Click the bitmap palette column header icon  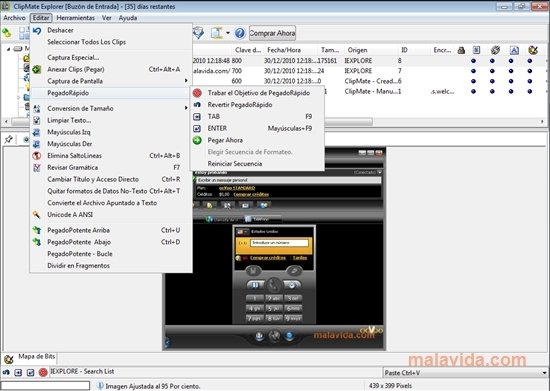(533, 50)
